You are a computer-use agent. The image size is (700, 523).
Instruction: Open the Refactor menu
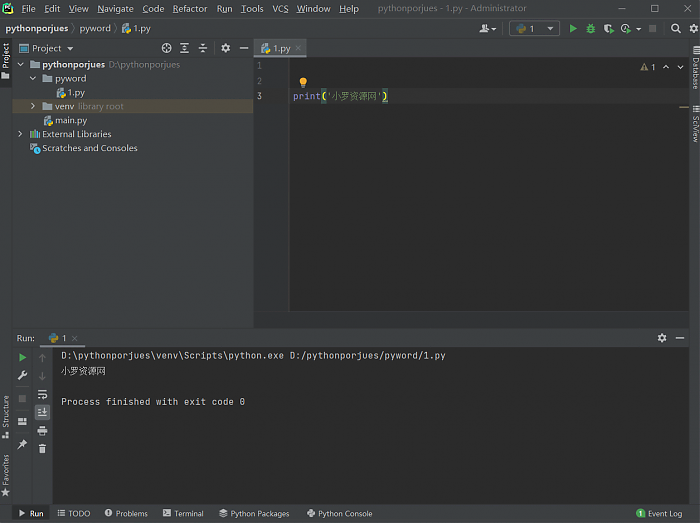(x=190, y=9)
